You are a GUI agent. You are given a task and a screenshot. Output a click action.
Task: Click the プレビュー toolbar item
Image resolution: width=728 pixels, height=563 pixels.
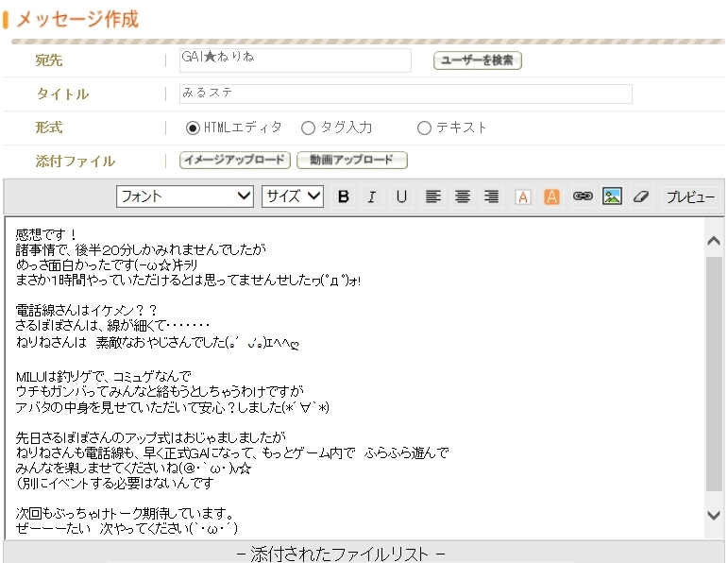[690, 197]
